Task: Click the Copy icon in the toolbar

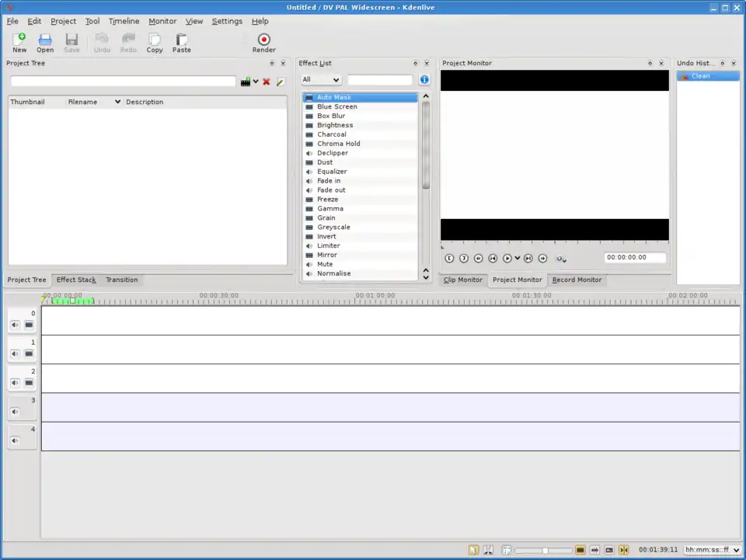Action: 154,39
